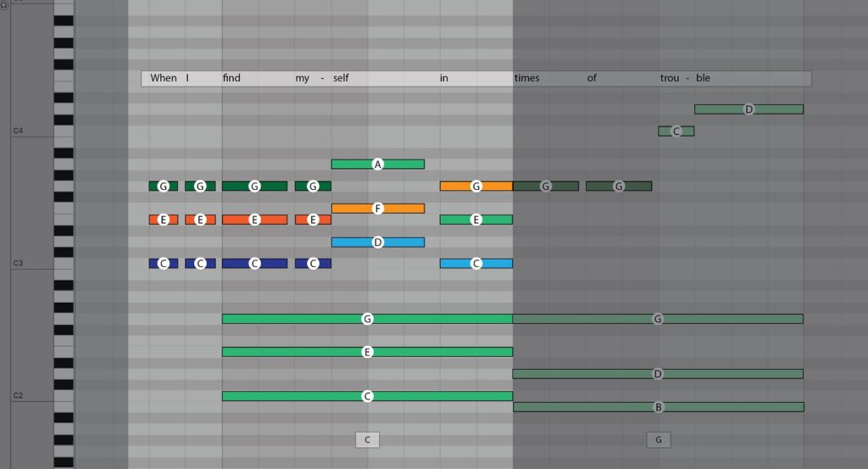Select the long bright green bass G note
The height and width of the screenshot is (469, 868).
pos(367,319)
